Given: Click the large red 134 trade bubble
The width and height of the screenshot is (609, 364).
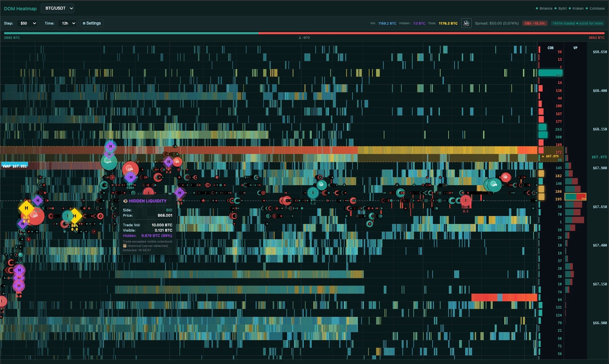Looking at the screenshot, I should [x=130, y=169].
